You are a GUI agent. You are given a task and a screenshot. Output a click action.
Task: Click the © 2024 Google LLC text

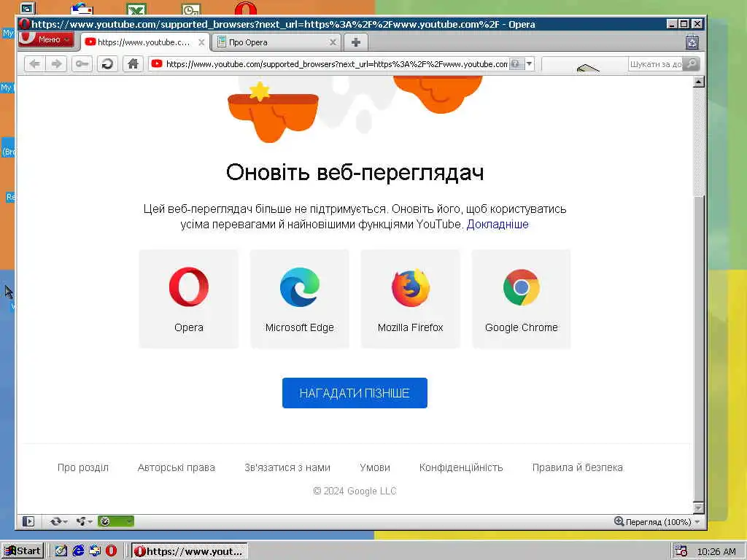pos(355,491)
